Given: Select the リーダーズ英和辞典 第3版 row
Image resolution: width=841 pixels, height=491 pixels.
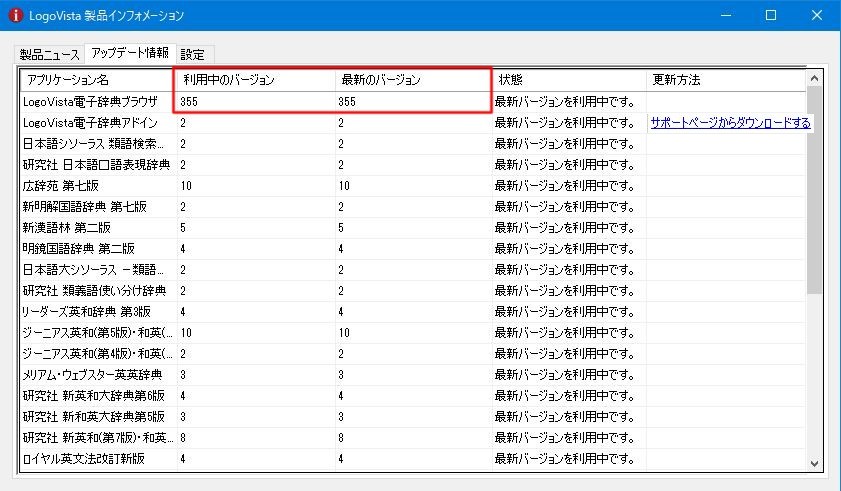Looking at the screenshot, I should (413, 312).
